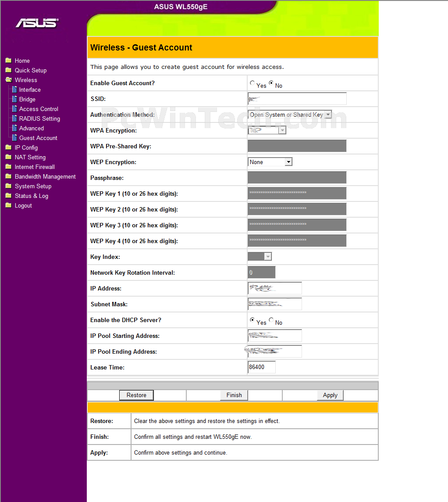The image size is (448, 502).
Task: Open the Advanced wireless link
Action: [31, 128]
